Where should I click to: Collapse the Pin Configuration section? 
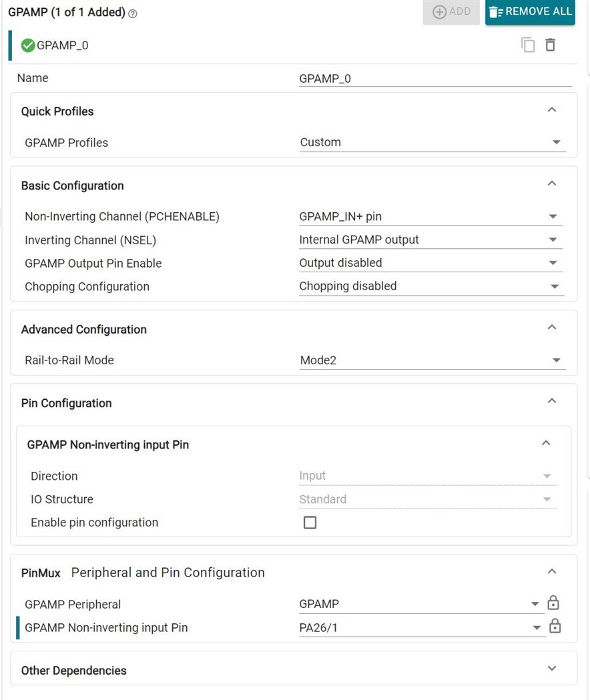point(551,401)
